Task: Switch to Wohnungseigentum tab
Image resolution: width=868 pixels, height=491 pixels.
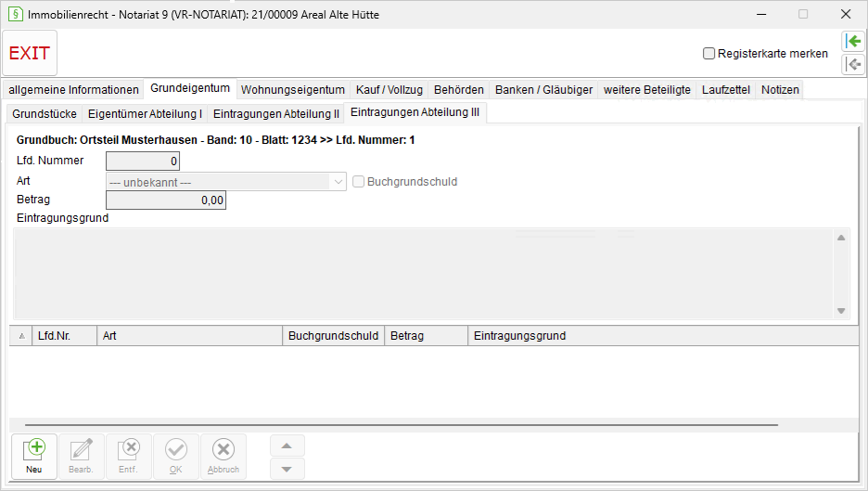Action: 293,90
